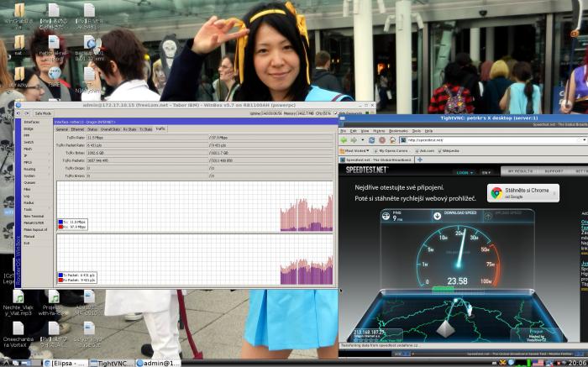Open the browser Bookmarks menu
Image resolution: width=588 pixels, height=367 pixels.
coord(398,131)
